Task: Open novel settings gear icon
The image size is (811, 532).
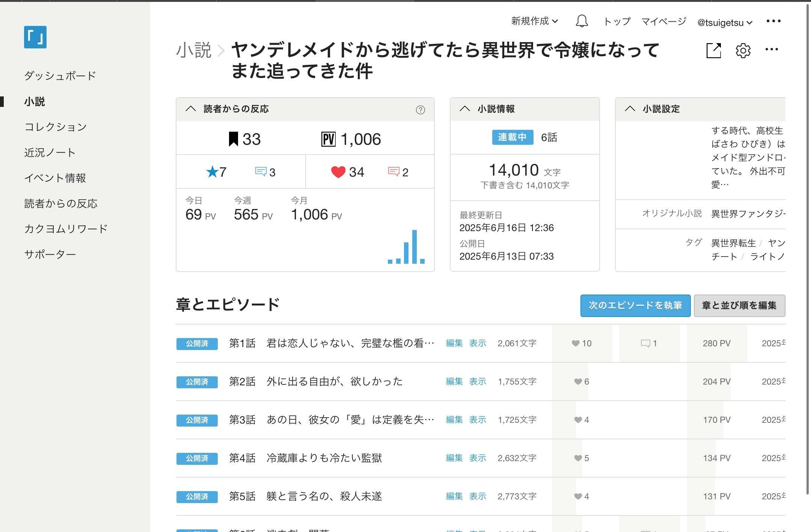Action: click(x=743, y=51)
